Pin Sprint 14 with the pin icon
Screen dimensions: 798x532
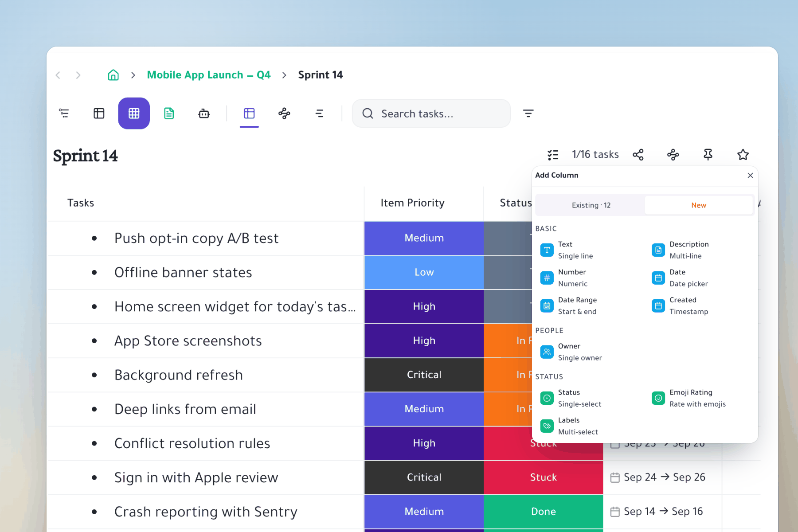pos(708,155)
